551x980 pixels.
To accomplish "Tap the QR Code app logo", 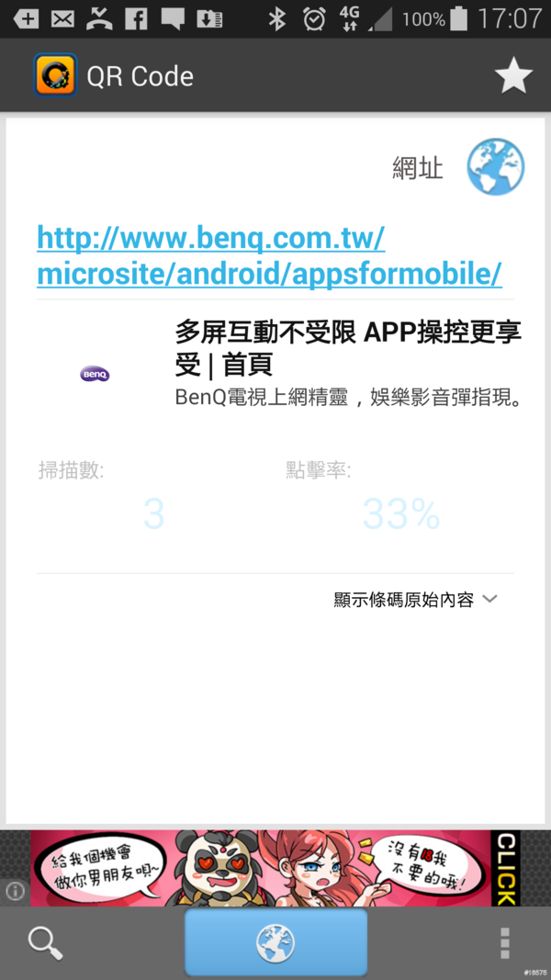I will (x=55, y=75).
